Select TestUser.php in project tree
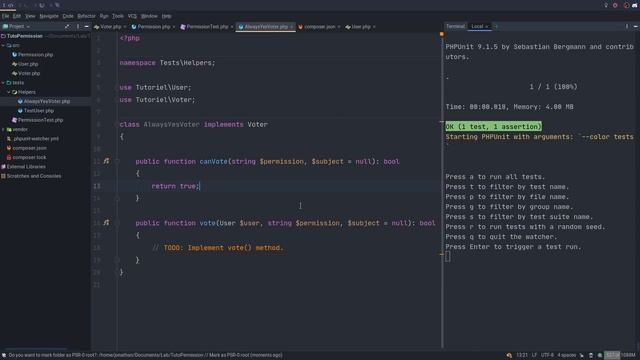 coord(39,111)
